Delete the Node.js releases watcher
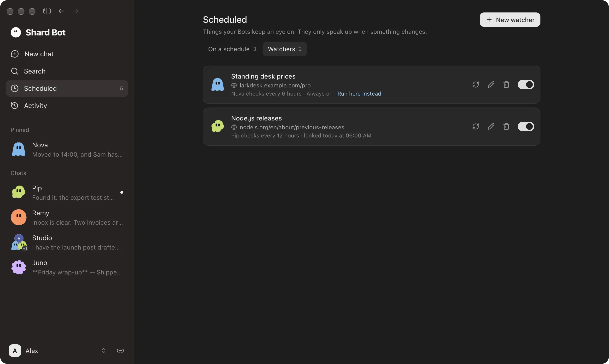This screenshot has width=609, height=364. (x=506, y=127)
